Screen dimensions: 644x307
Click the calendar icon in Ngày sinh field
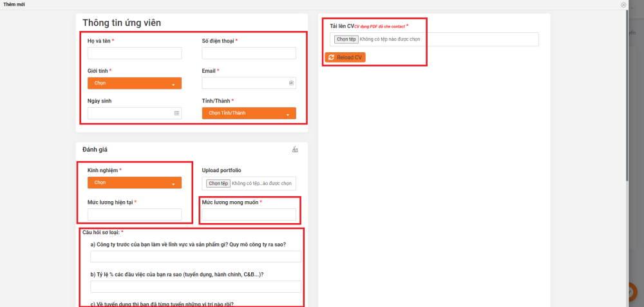pos(176,113)
